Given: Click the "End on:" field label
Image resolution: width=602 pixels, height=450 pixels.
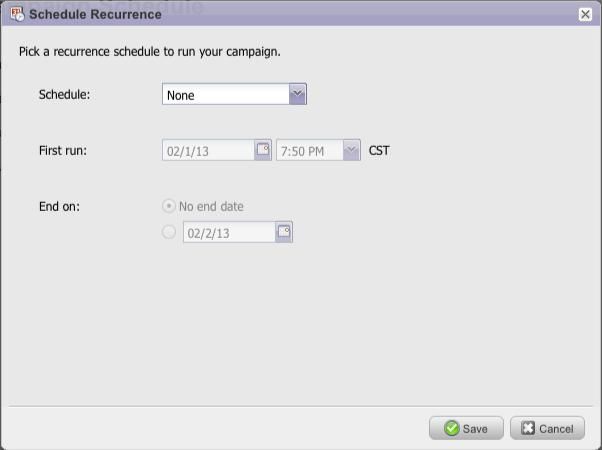Looking at the screenshot, I should [59, 207].
